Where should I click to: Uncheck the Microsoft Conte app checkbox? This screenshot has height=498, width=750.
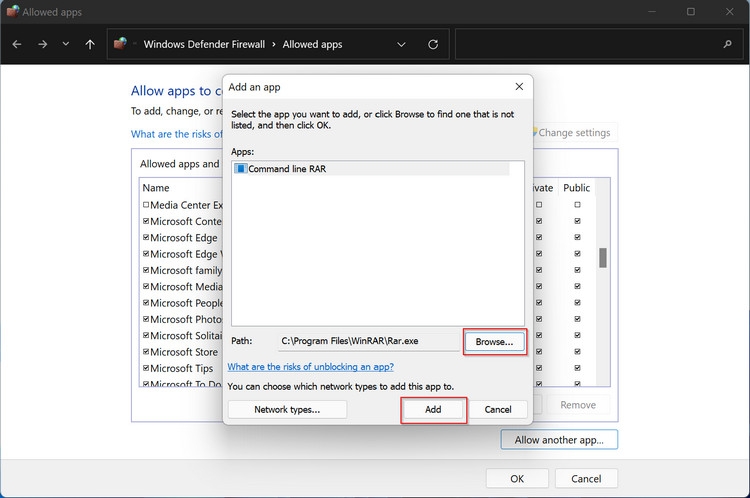tap(146, 221)
